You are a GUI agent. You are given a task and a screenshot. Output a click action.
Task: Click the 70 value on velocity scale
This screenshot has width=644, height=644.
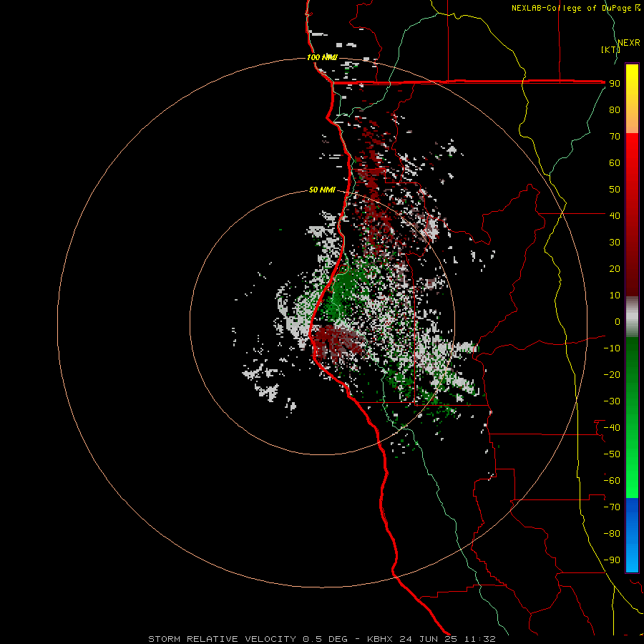[x=615, y=137]
